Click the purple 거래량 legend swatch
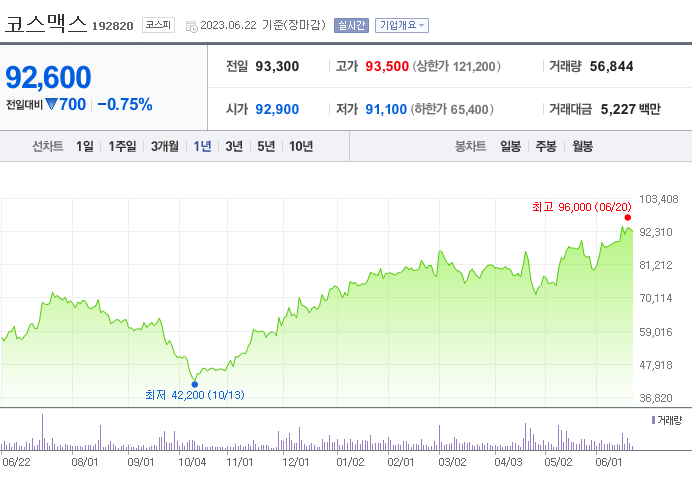The height and width of the screenshot is (479, 692). click(653, 420)
